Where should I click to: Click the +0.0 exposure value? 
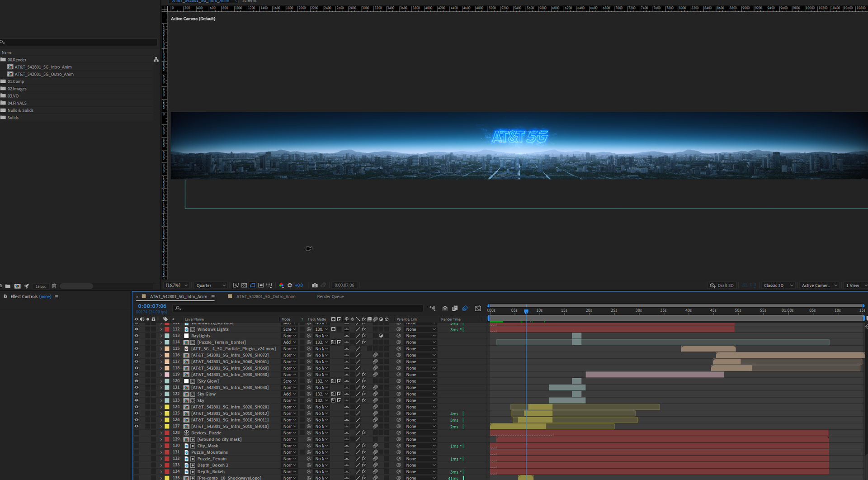coord(299,285)
